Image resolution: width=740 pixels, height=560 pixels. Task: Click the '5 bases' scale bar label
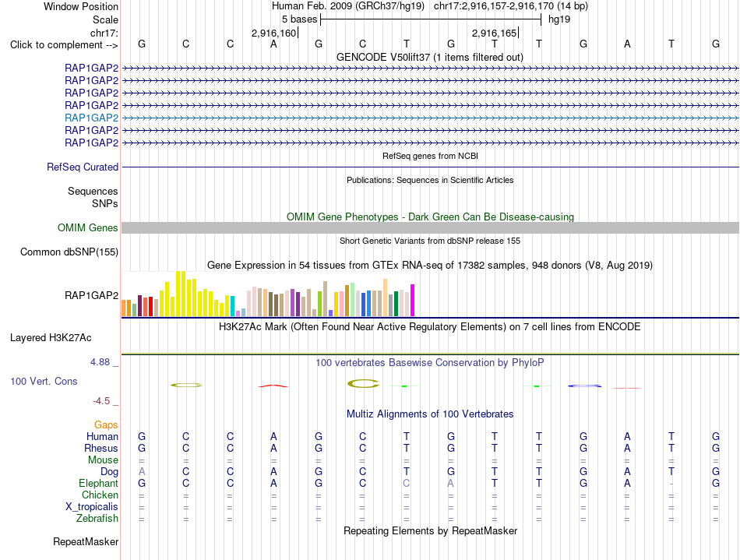point(299,19)
